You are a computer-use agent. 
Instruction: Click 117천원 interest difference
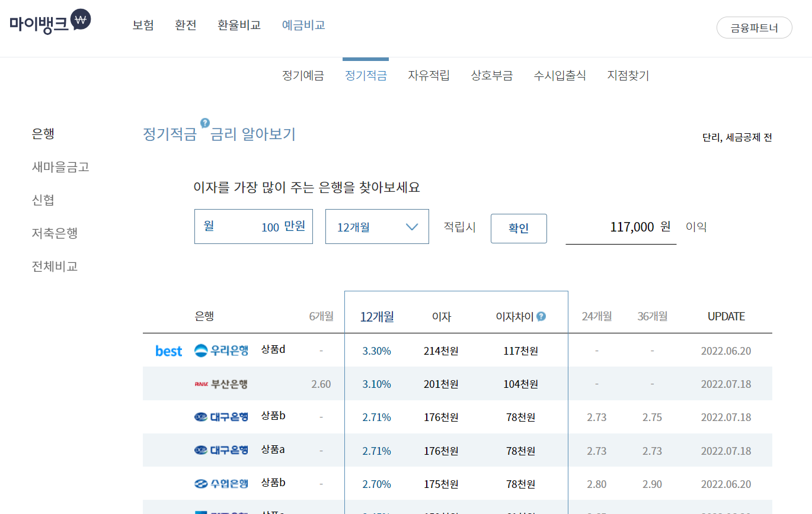tap(521, 351)
